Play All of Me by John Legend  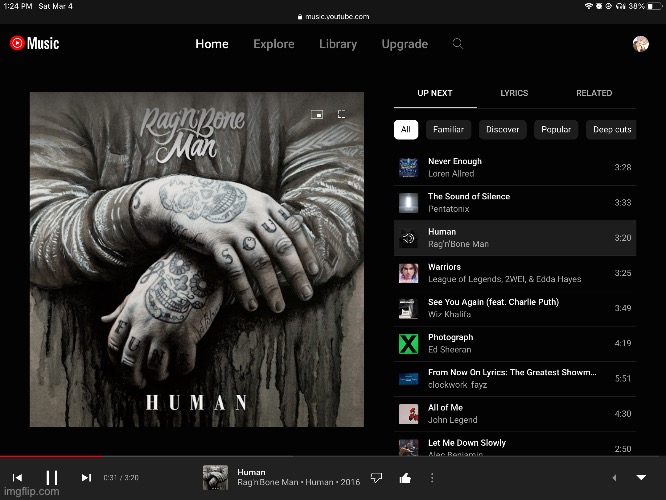coord(515,414)
